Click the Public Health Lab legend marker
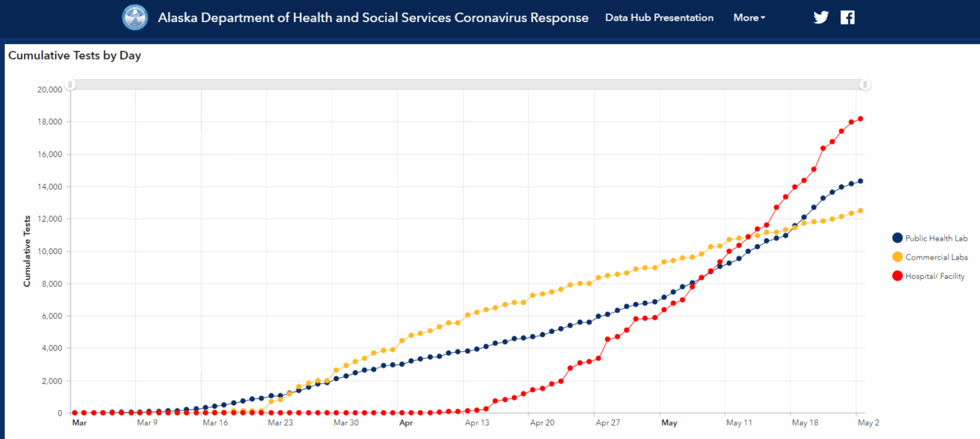This screenshot has width=980, height=439. point(897,238)
